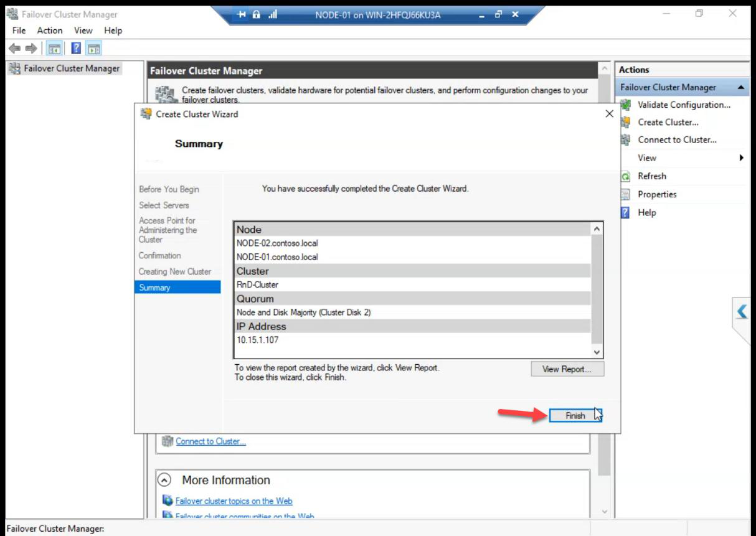Click Select Servers wizard step

click(164, 205)
